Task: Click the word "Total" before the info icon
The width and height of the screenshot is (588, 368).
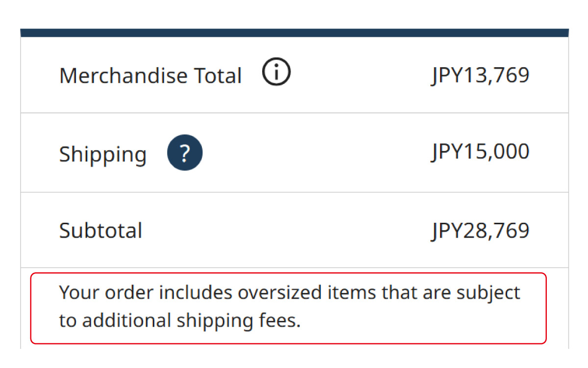Action: (218, 76)
